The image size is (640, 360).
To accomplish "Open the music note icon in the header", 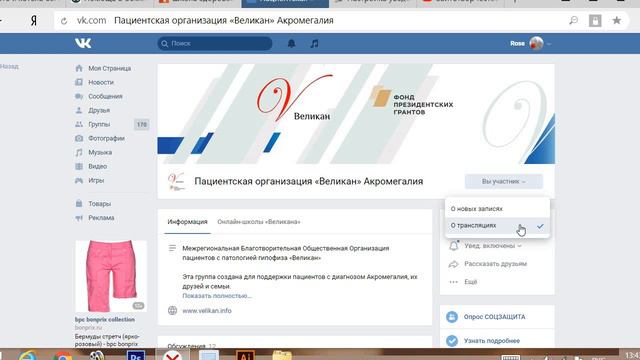I will tap(314, 43).
